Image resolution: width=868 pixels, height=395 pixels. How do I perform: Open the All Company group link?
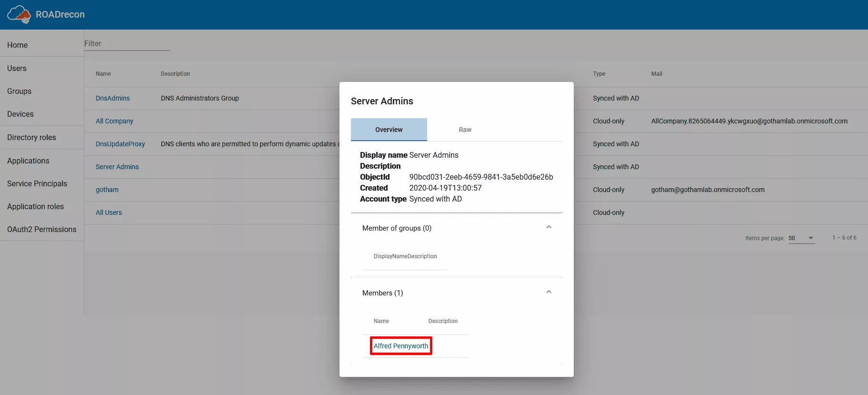[114, 121]
